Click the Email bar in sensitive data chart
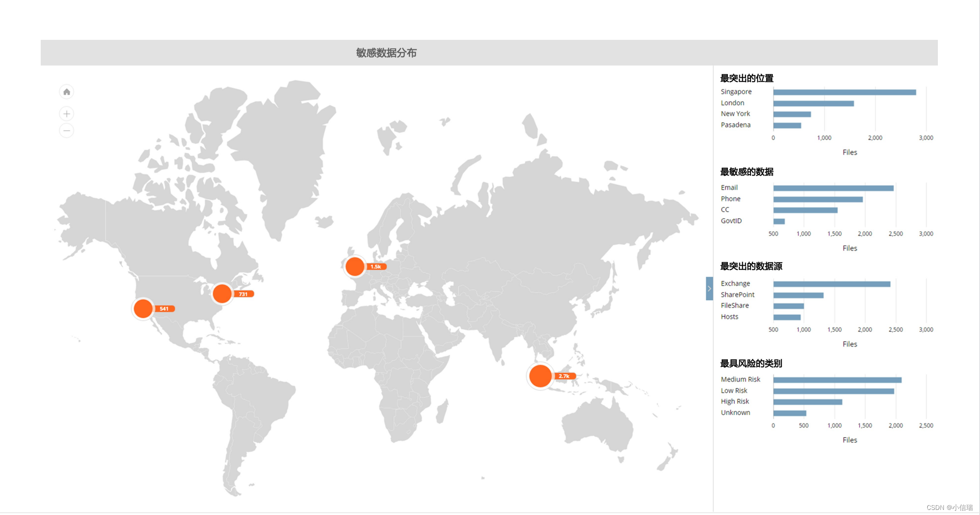980x515 pixels. pos(833,188)
